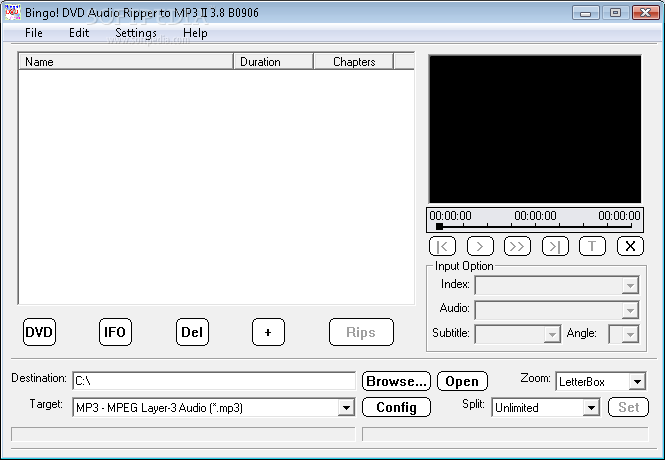Click the Chapters column header
The width and height of the screenshot is (665, 460).
(x=354, y=61)
